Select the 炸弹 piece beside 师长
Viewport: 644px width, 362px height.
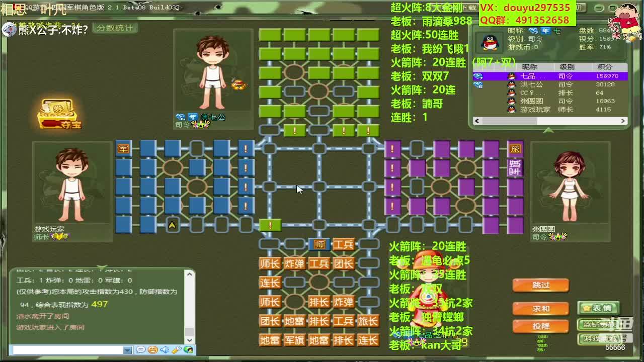coord(294,263)
